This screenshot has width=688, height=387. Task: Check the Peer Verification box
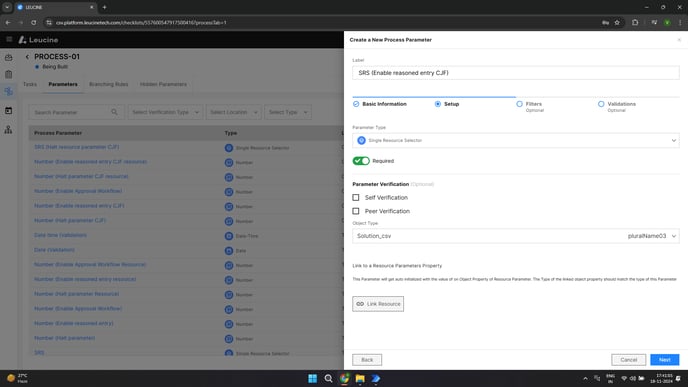(356, 211)
